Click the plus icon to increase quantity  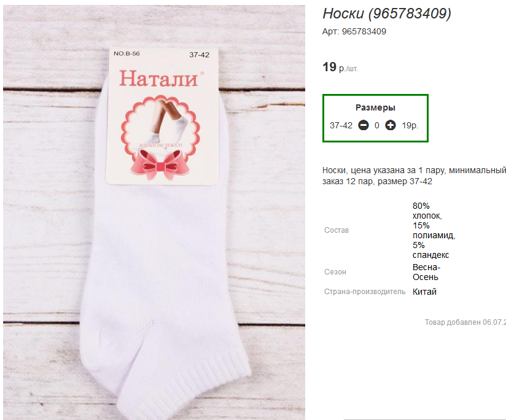click(x=391, y=125)
